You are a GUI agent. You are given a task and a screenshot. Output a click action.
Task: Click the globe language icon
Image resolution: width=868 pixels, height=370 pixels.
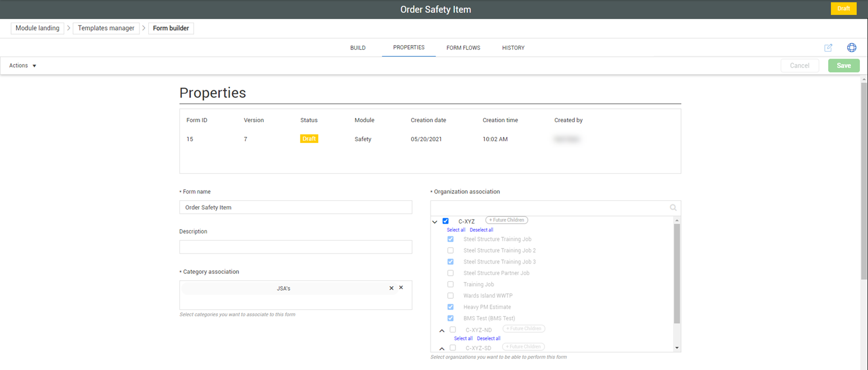coord(851,47)
